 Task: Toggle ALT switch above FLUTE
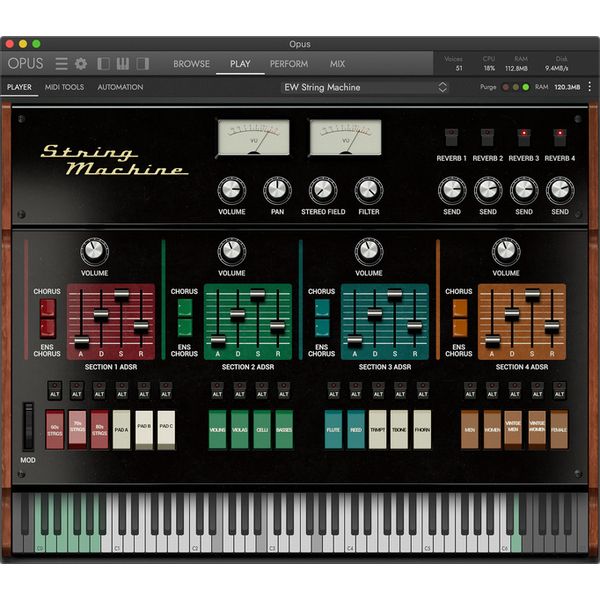click(333, 390)
